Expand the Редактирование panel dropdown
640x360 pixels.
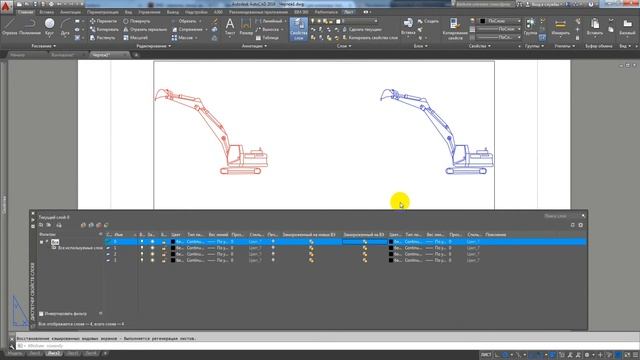coord(153,46)
